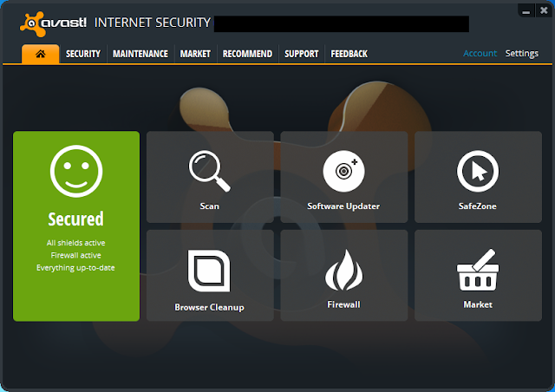Viewport: 555px width, 392px height.
Task: Open Settings
Action: (522, 54)
